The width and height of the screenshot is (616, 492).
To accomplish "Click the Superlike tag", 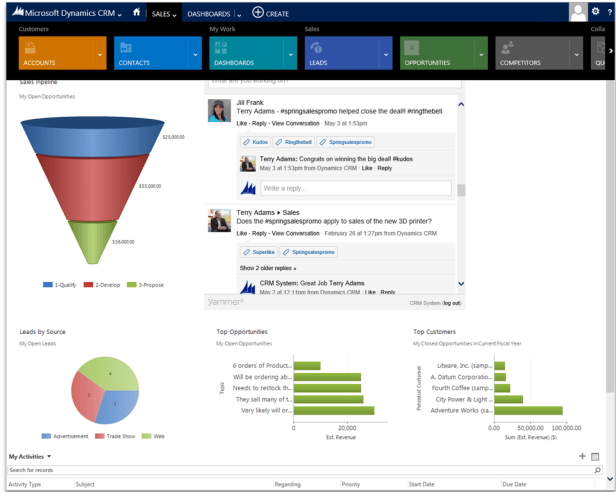I will [259, 252].
